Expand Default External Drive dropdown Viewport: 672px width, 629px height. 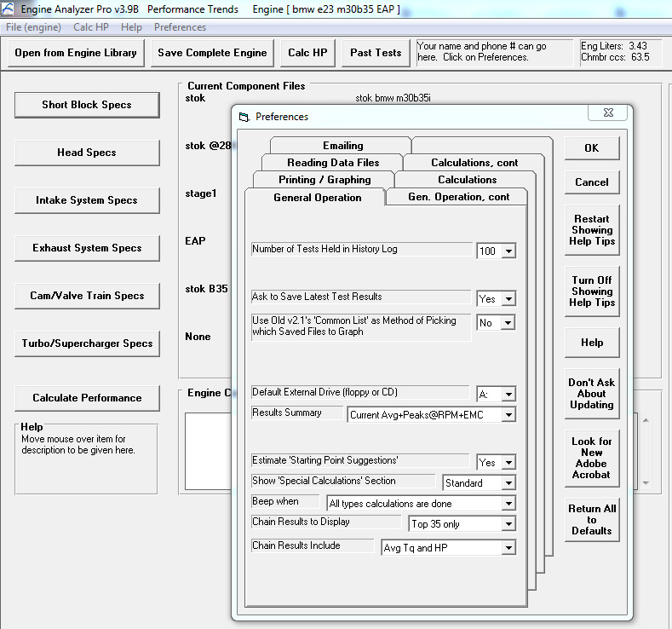508,394
